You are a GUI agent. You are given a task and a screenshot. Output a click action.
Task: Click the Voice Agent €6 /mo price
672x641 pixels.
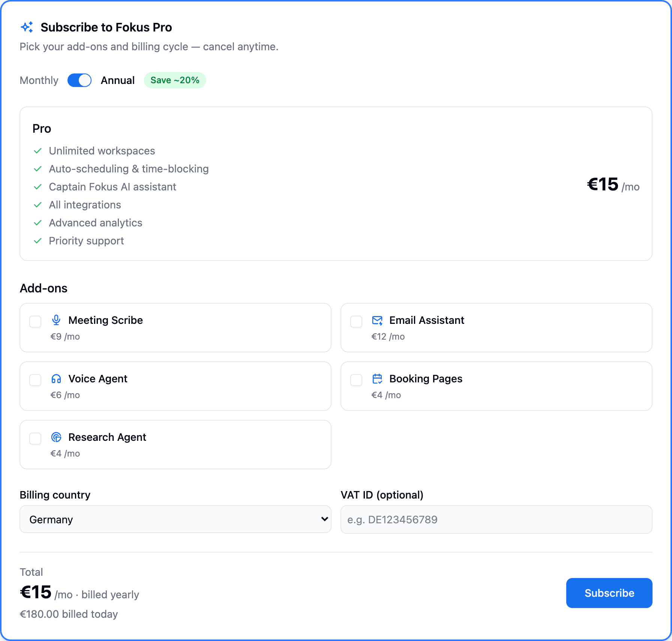click(65, 395)
